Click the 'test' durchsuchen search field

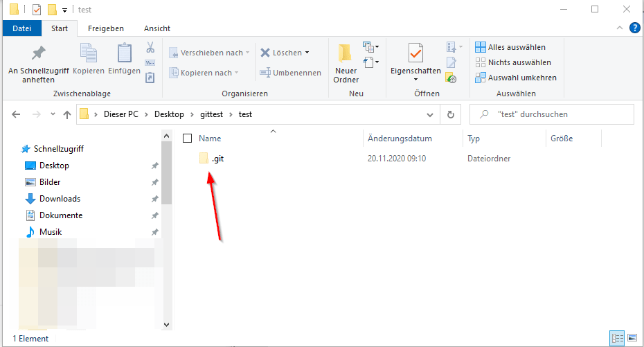552,114
